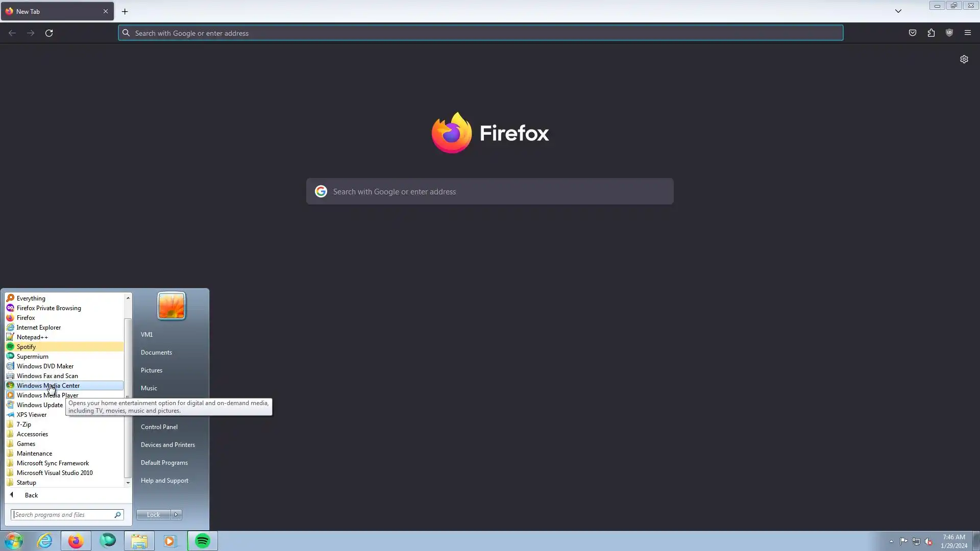The width and height of the screenshot is (980, 551).
Task: Expand the Accessories folder
Action: pos(32,434)
